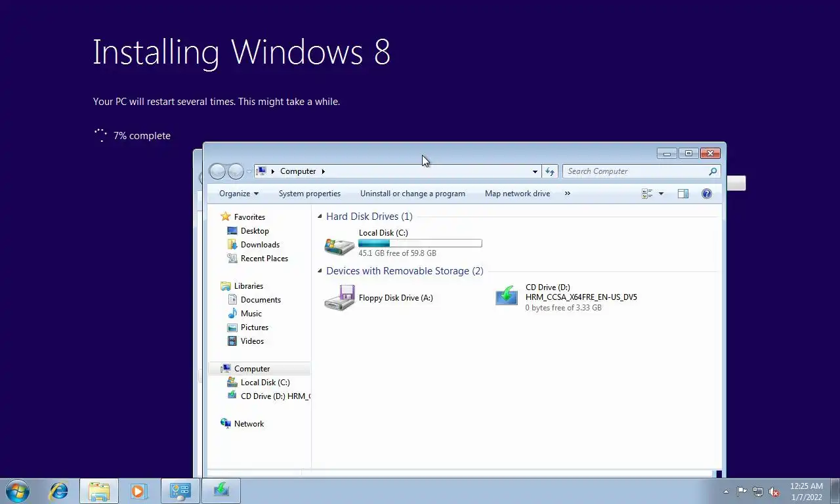Show hidden tray icons arrow
Image resolution: width=840 pixels, height=504 pixels.
pos(726,492)
